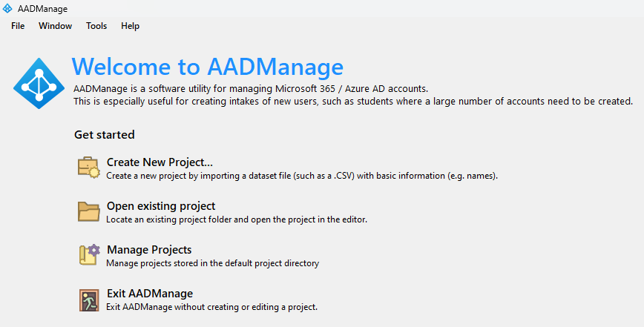
Task: Open the File menu
Action: coord(18,26)
